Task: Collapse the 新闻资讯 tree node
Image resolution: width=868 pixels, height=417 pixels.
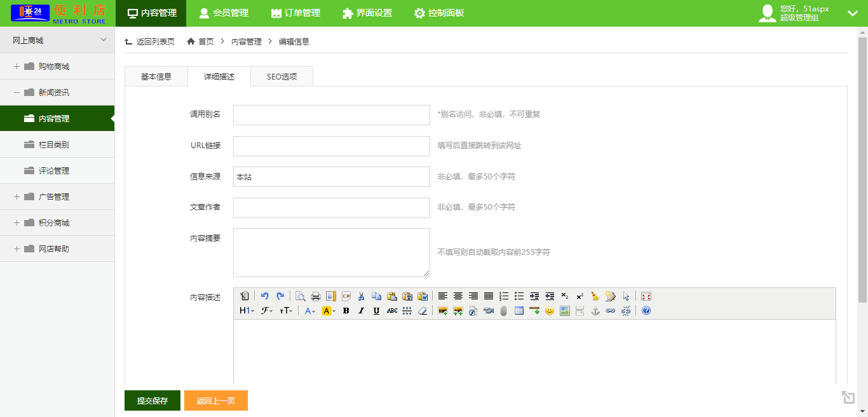Action: [x=17, y=92]
